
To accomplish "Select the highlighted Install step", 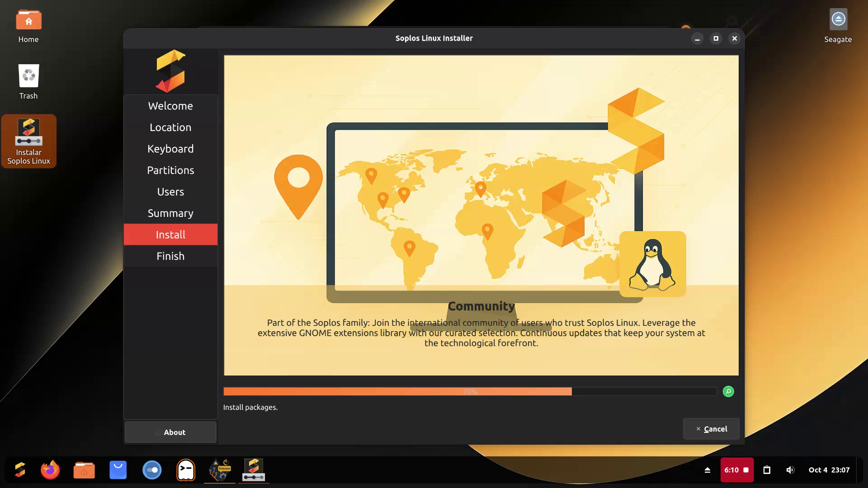I will 170,235.
